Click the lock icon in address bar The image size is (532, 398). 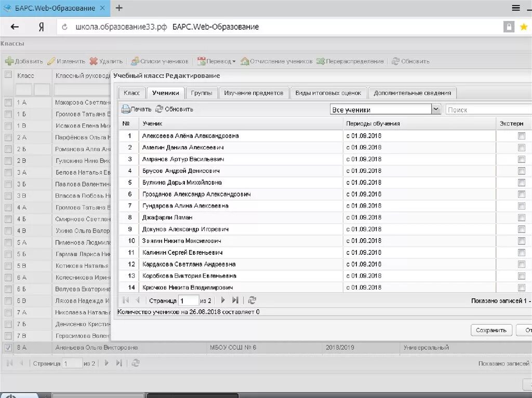[509, 27]
